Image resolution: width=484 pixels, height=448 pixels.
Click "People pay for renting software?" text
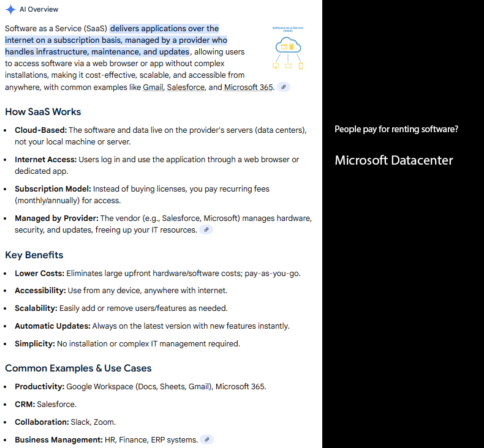(x=396, y=129)
